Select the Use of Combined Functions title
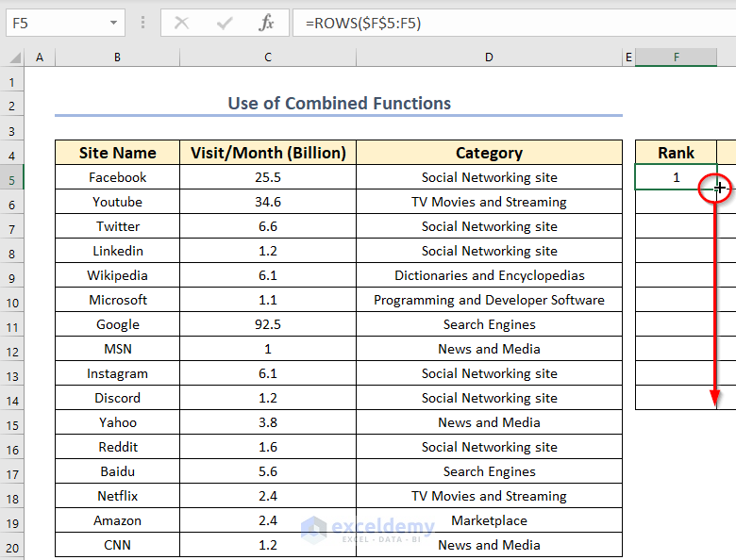The image size is (736, 560). [x=339, y=104]
